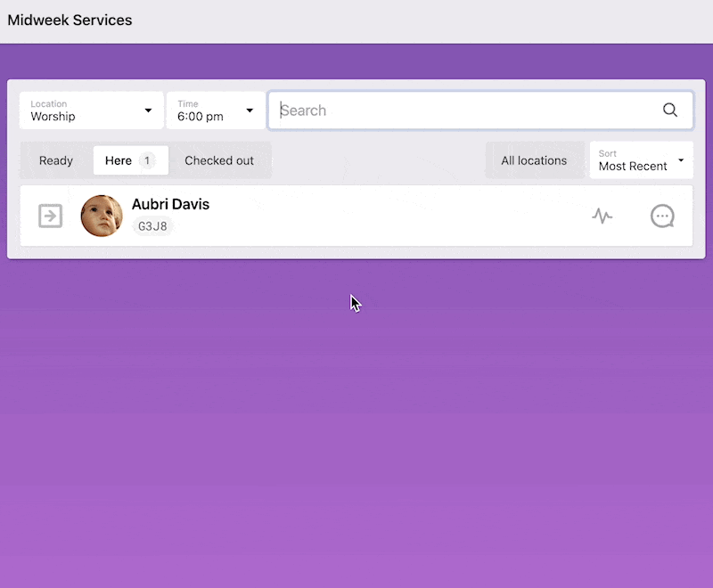Image resolution: width=713 pixels, height=588 pixels.
Task: Open the activity pulse icon for Aubri Davis
Action: [602, 216]
